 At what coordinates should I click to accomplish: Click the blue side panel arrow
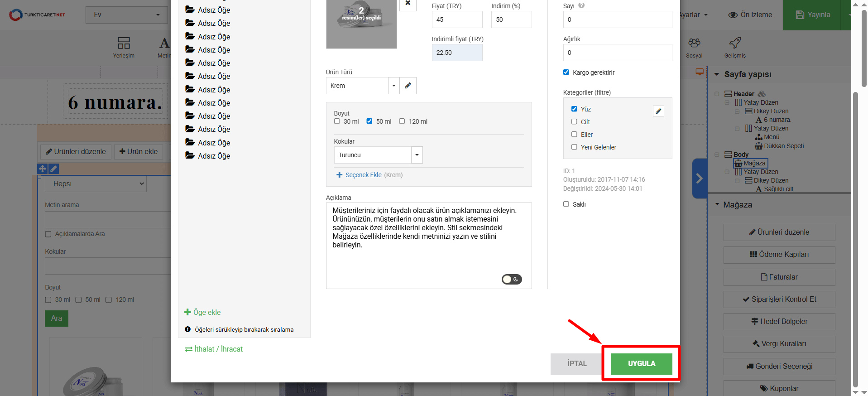click(x=699, y=179)
